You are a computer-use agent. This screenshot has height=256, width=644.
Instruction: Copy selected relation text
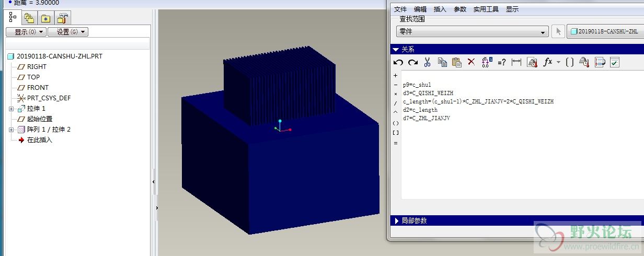[x=442, y=62]
